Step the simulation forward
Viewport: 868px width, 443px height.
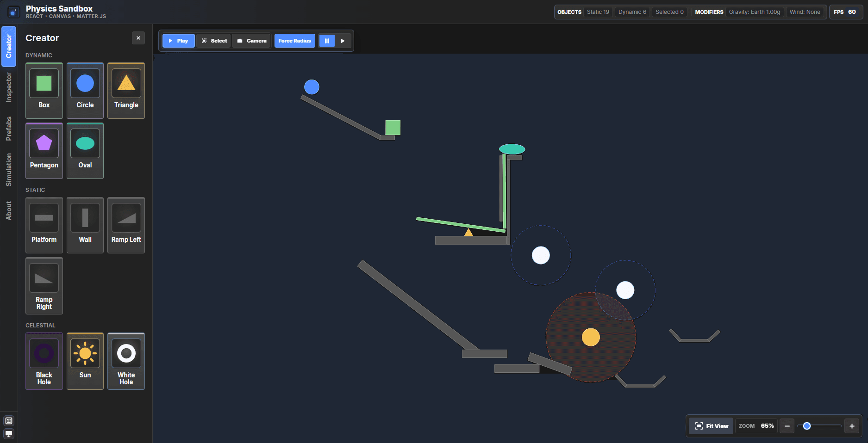[343, 41]
